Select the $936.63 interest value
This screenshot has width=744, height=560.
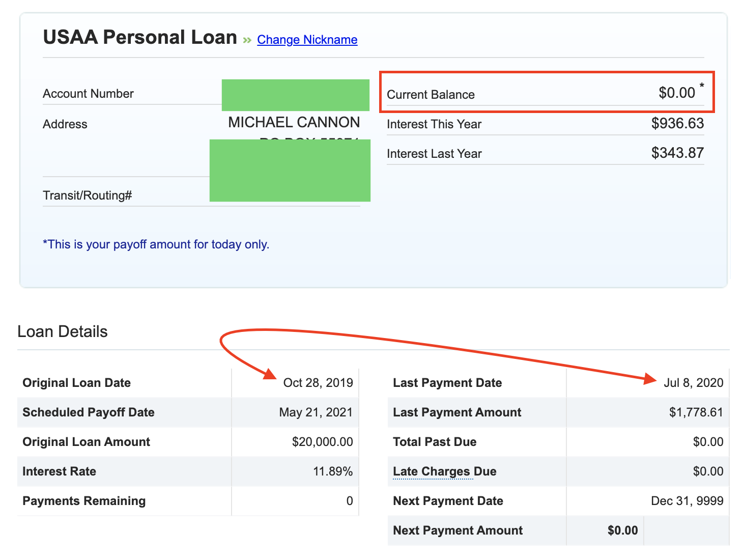(677, 123)
